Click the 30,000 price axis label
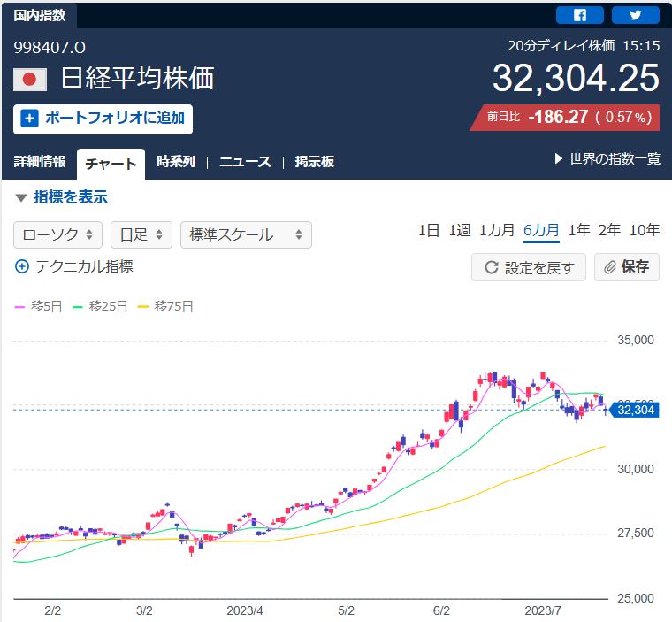This screenshot has height=622, width=672. click(636, 469)
